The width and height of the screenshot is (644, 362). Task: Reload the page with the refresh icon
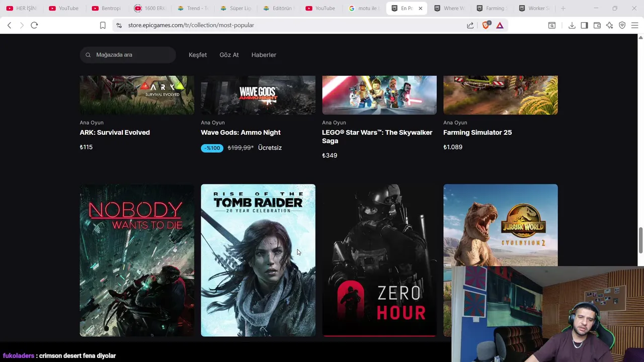34,25
